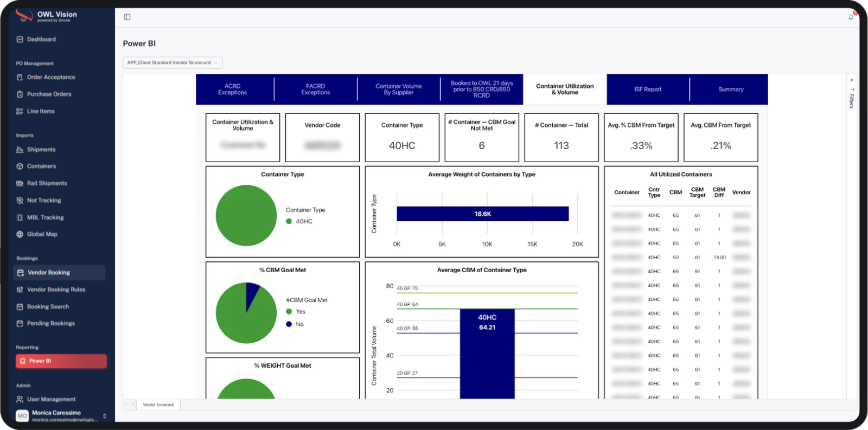This screenshot has width=868, height=430.
Task: Click the -14.00 CBM Diff cell
Action: coord(719,258)
